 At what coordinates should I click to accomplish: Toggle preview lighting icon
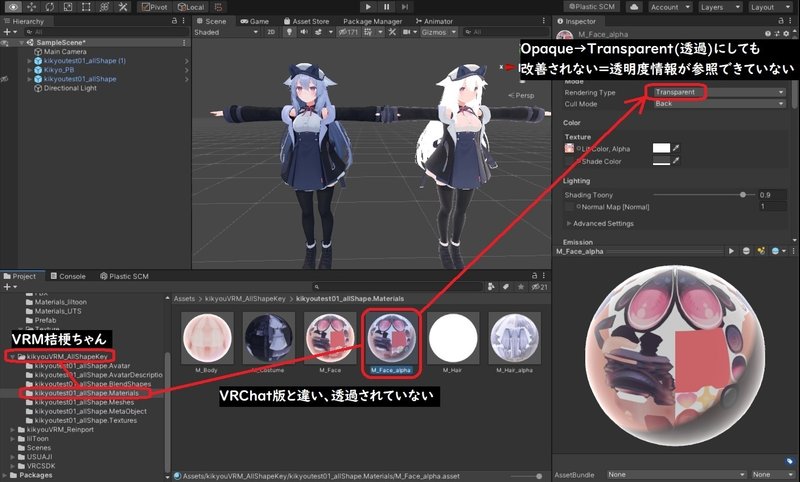pyautogui.click(x=761, y=251)
